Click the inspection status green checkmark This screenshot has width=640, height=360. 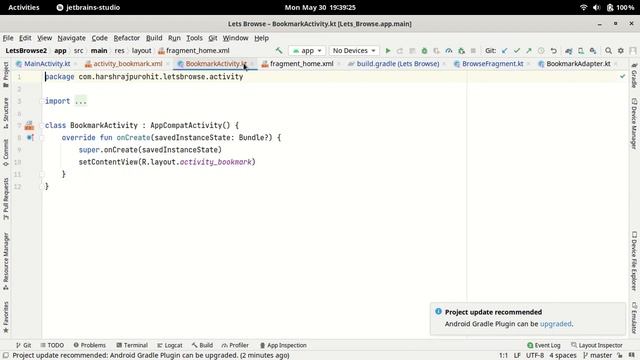point(622,76)
